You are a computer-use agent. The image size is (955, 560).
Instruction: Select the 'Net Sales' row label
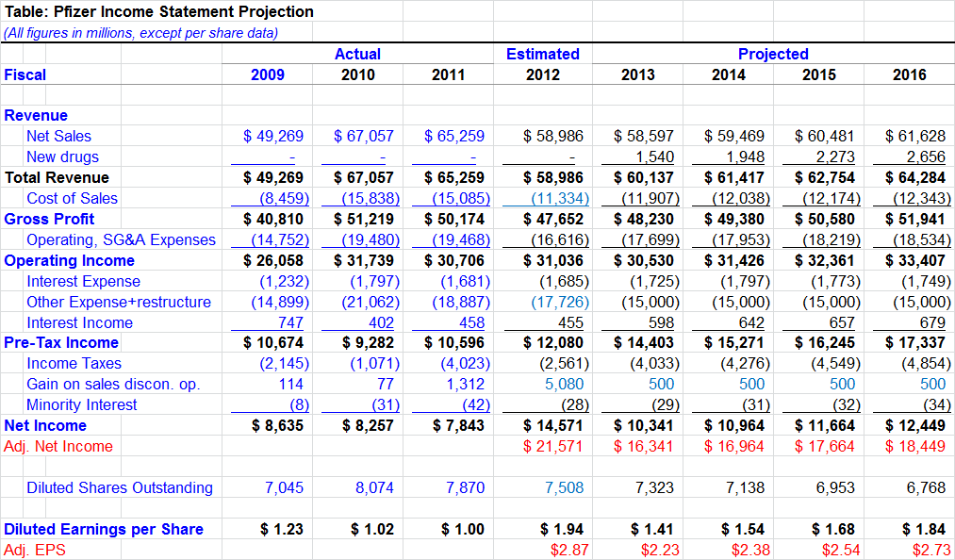pos(58,136)
